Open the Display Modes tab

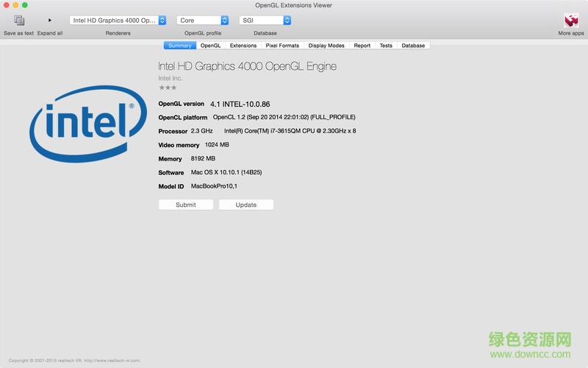pyautogui.click(x=326, y=46)
